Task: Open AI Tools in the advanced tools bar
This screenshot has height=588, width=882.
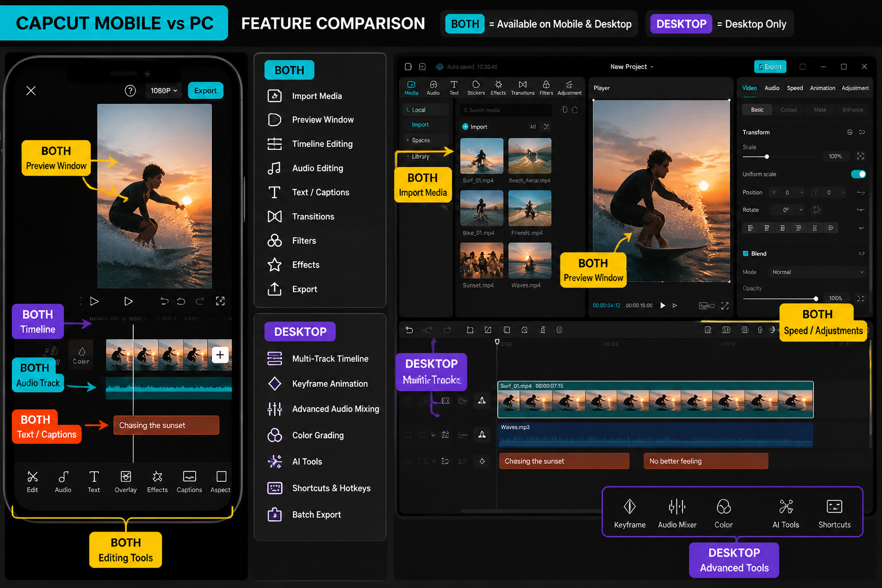Action: 786,513
